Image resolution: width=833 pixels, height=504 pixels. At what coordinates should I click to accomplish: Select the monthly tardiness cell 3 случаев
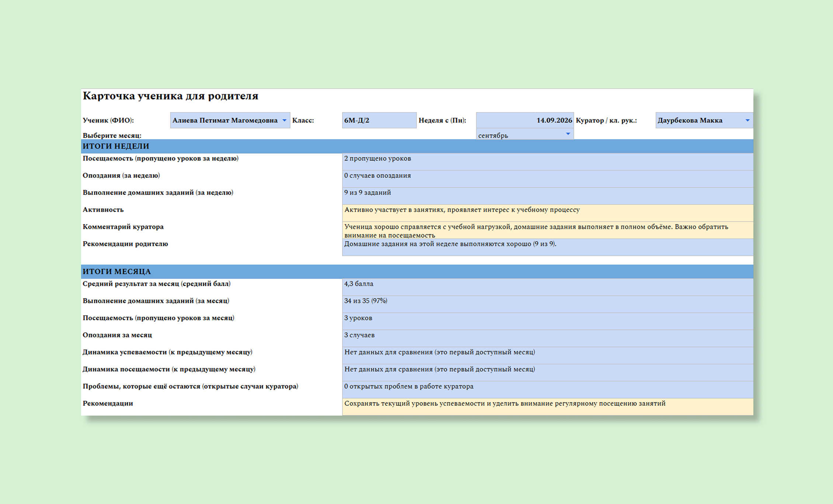[x=548, y=338]
